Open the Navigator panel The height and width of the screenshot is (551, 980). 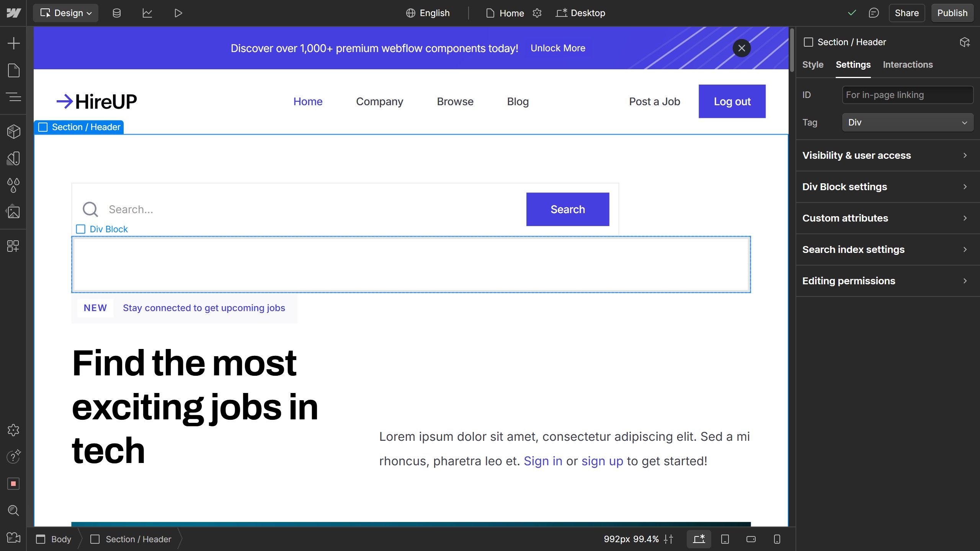(13, 97)
